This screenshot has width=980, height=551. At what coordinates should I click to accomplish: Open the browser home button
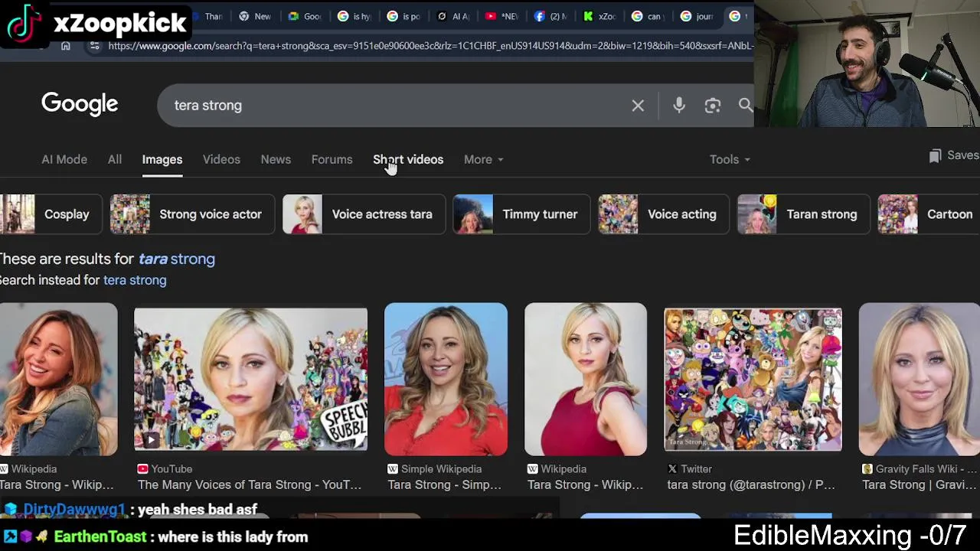(x=66, y=46)
